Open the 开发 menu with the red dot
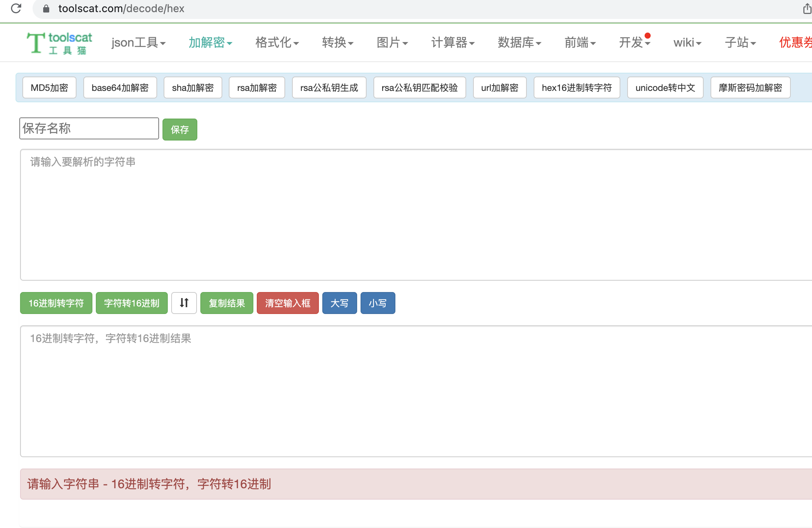812x528 pixels. click(634, 42)
